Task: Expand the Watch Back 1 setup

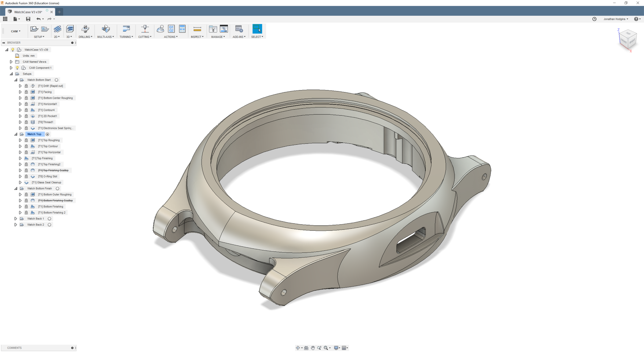Action: point(16,218)
